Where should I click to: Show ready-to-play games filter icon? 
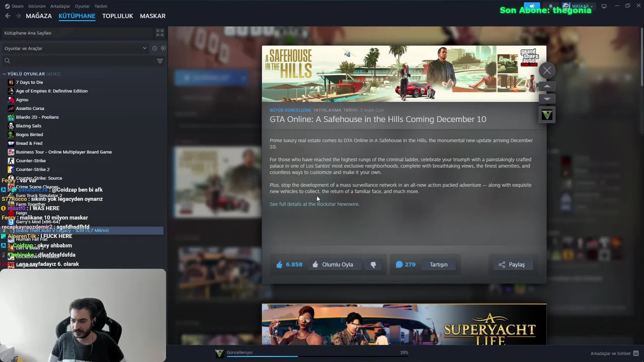coord(163,48)
